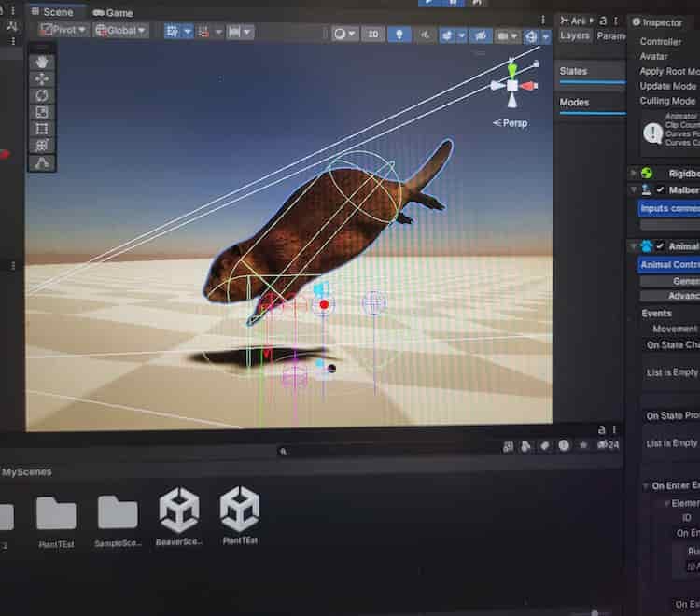Select the Hand view tool
The width and height of the screenshot is (700, 616).
tap(42, 62)
